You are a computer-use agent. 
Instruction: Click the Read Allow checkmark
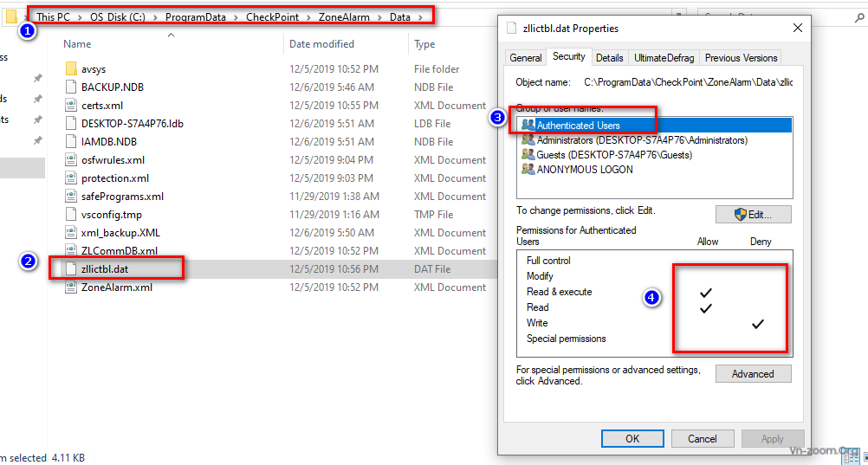(706, 308)
